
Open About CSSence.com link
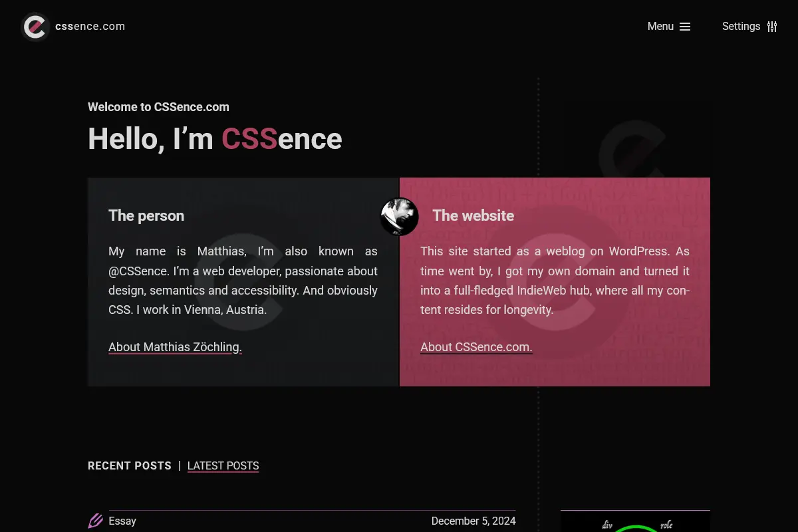[476, 347]
